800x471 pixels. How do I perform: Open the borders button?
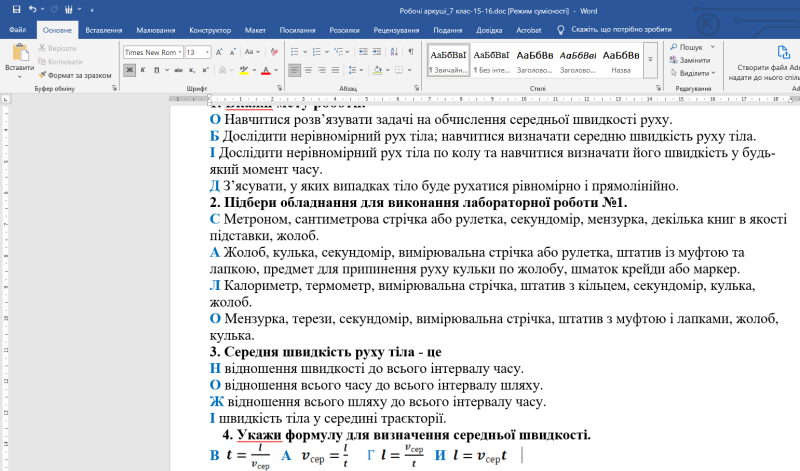click(x=399, y=70)
